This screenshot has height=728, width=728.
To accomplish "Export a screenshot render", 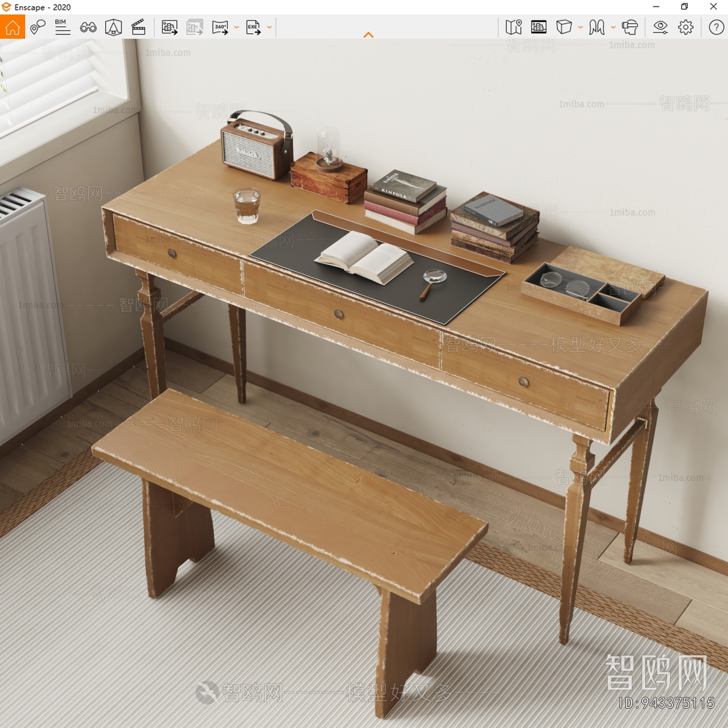I will 169,27.
